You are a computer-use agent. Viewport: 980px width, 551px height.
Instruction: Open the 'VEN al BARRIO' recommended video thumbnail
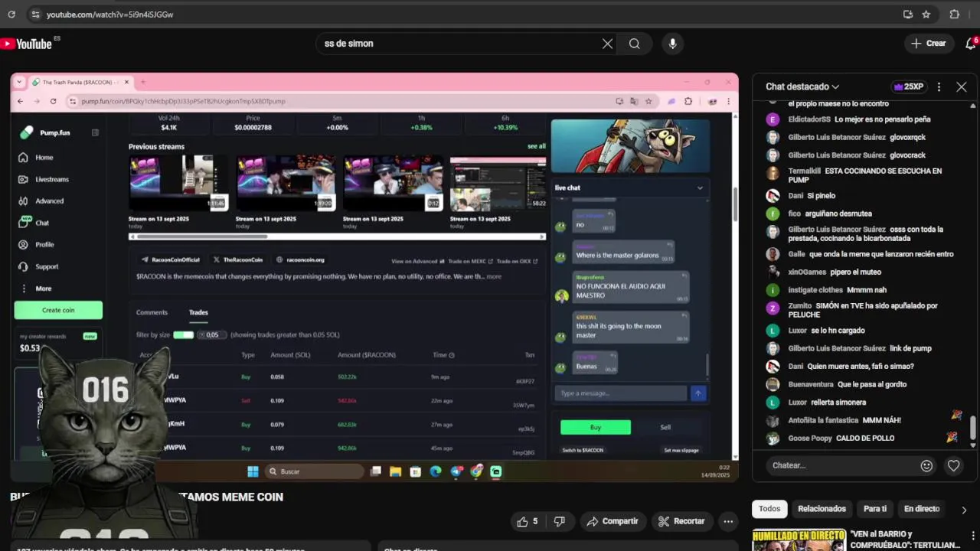[x=799, y=540]
